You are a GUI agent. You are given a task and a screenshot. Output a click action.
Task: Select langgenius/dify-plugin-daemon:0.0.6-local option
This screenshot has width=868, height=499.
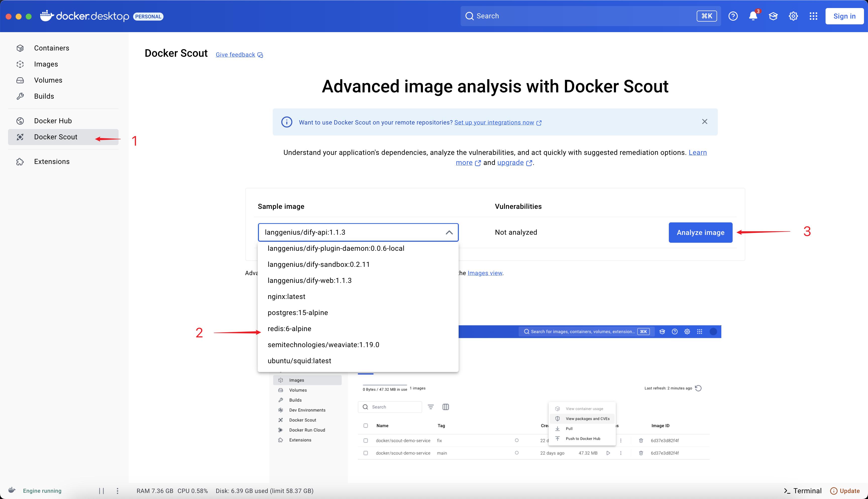pos(358,248)
